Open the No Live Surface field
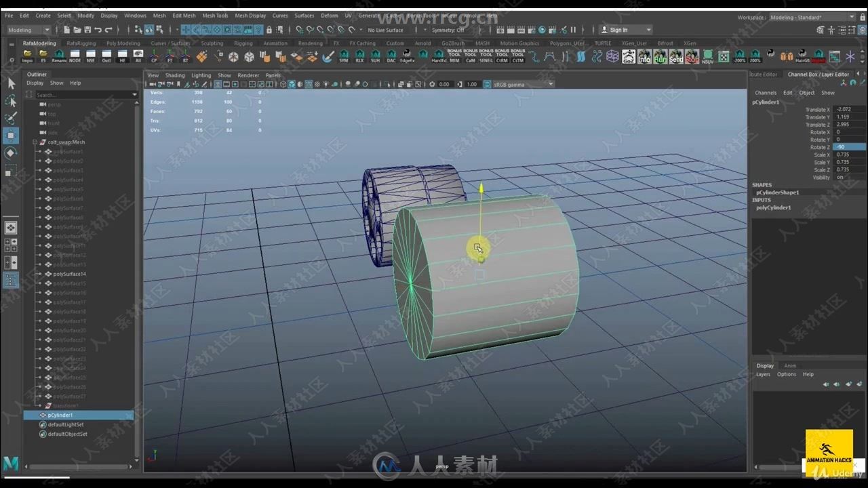Viewport: 868px width, 488px height. [x=386, y=30]
